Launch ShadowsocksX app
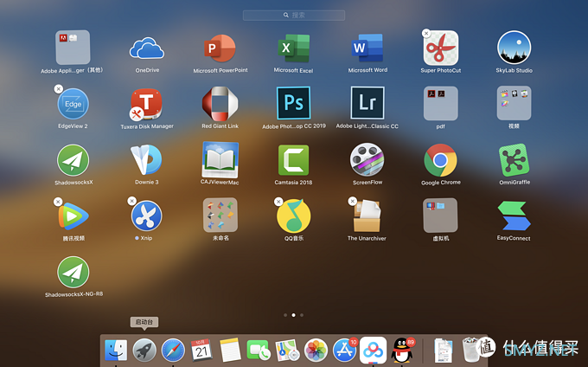 (73, 160)
